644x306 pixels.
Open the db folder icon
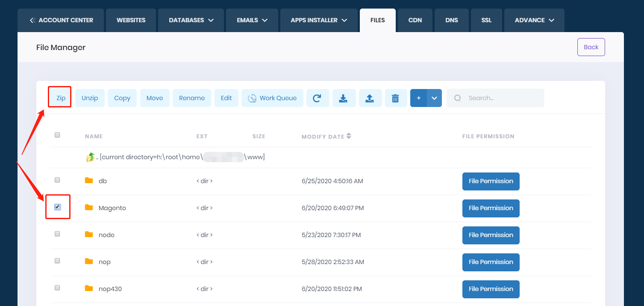point(90,181)
